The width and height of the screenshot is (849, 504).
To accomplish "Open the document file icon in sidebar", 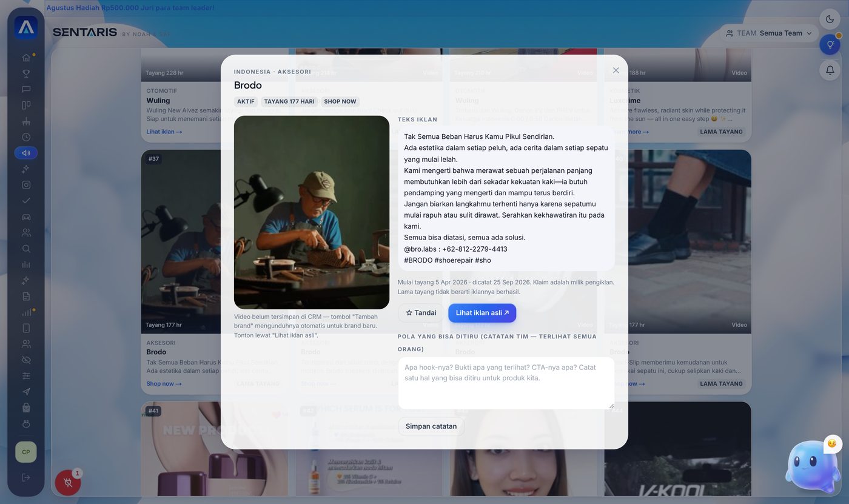I will pyautogui.click(x=26, y=296).
